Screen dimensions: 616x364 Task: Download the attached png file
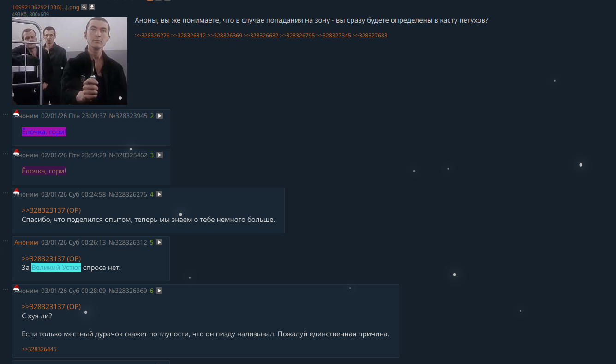click(92, 7)
